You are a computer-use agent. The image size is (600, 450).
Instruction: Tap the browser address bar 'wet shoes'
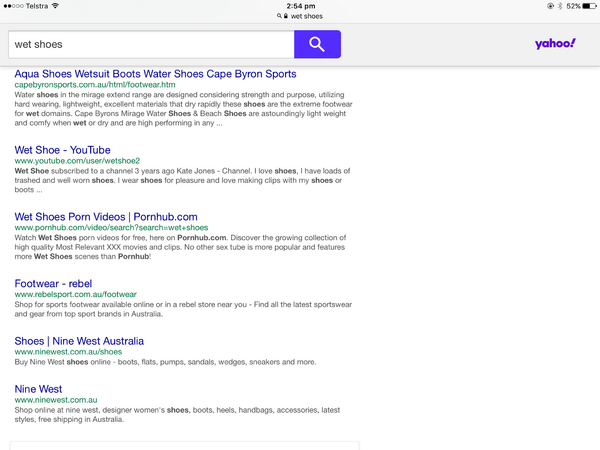305,17
